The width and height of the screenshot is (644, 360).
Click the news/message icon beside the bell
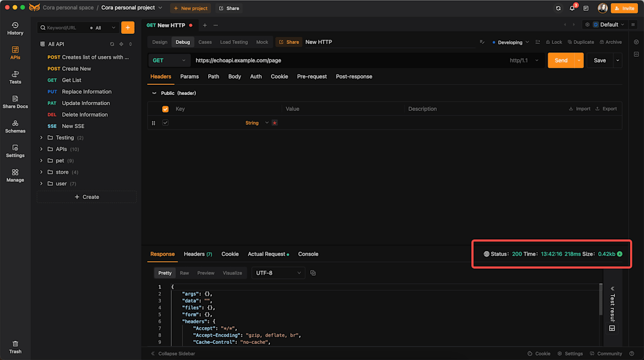tap(586, 8)
